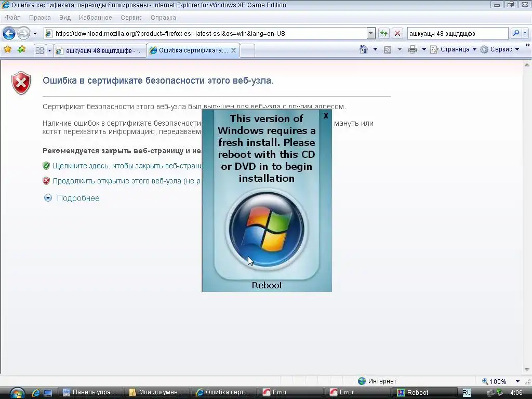This screenshot has width=532, height=399.
Task: Switch to the first Error taskbar button
Action: [x=289, y=393]
